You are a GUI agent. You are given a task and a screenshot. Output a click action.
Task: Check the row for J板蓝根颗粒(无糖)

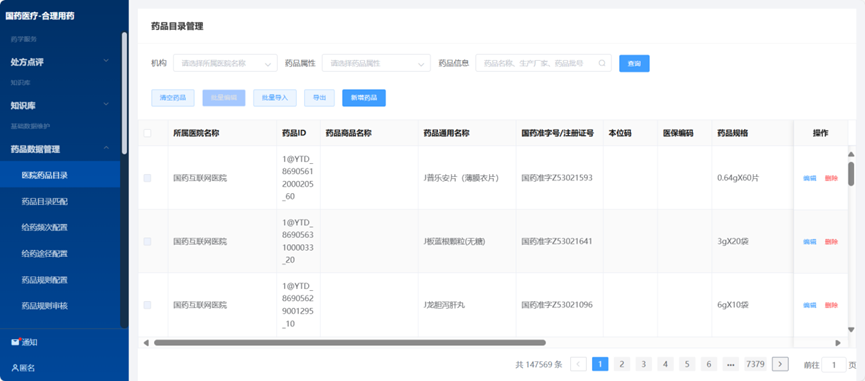(147, 242)
